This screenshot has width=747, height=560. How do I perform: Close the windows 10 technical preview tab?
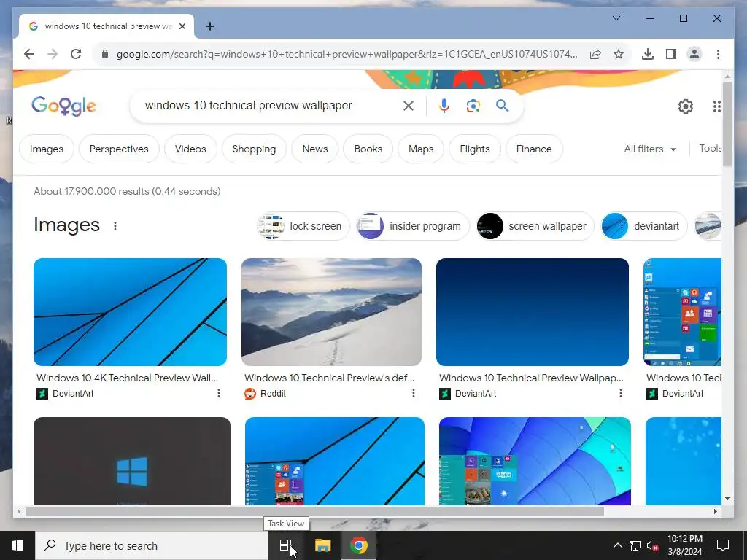(182, 26)
